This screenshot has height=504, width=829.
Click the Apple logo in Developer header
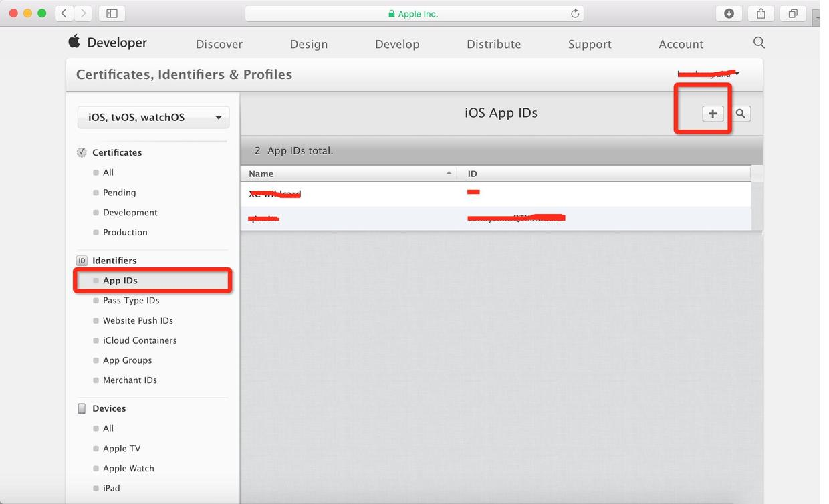click(74, 41)
